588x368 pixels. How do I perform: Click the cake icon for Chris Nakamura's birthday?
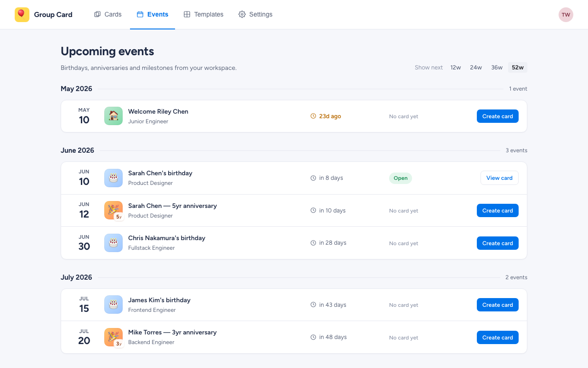click(x=113, y=243)
